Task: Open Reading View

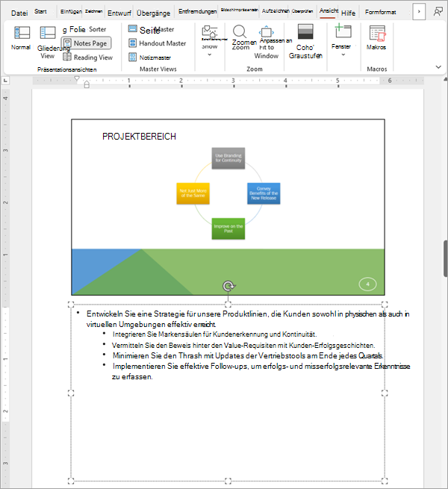Action: (x=87, y=57)
